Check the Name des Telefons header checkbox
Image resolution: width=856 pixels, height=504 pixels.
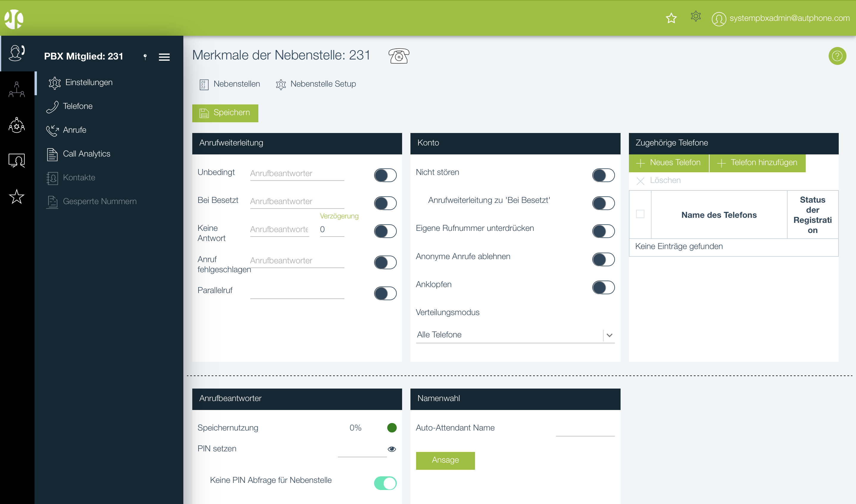tap(640, 214)
